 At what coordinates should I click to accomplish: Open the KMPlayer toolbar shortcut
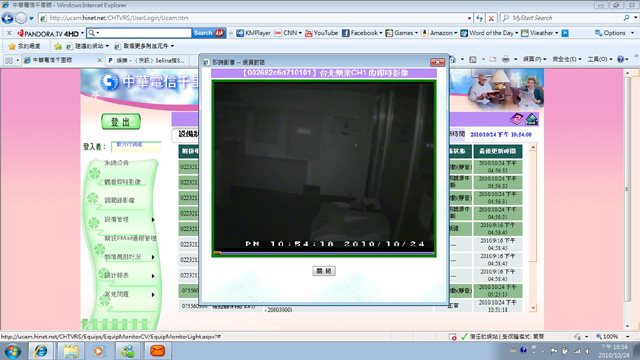(x=253, y=33)
